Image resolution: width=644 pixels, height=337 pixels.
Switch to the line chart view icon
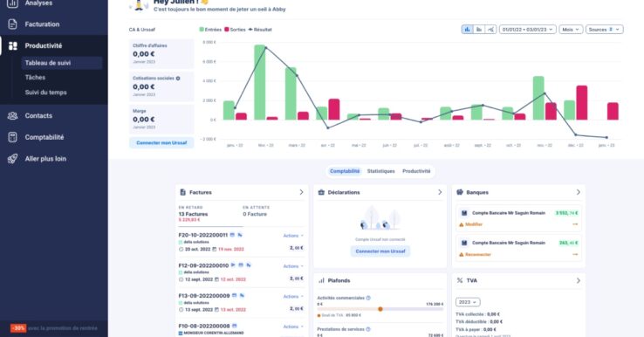click(x=490, y=30)
